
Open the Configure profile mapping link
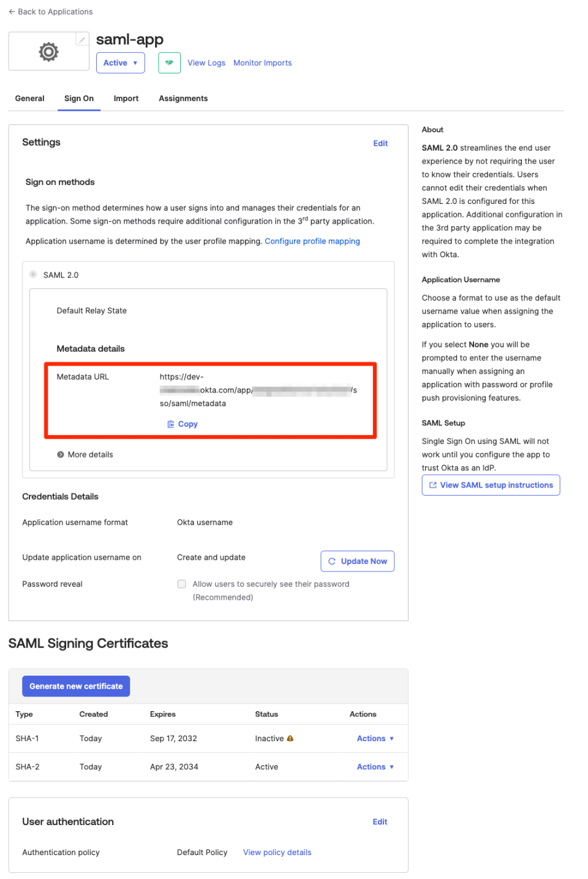point(312,241)
